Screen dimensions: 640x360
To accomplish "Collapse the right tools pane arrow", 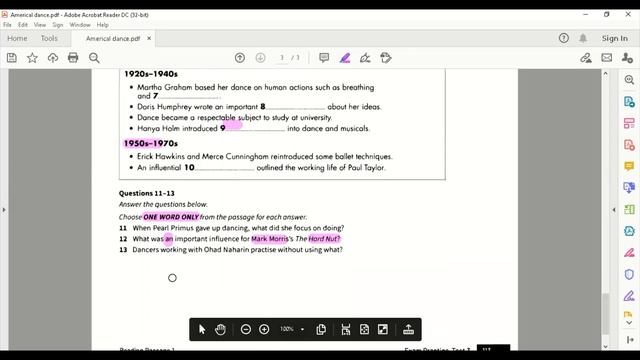I will click(x=614, y=210).
